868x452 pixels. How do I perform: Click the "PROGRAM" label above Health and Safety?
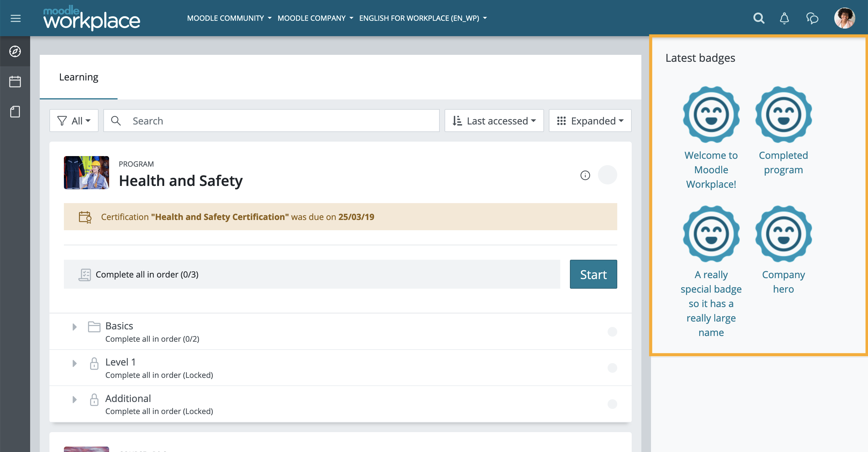(136, 164)
